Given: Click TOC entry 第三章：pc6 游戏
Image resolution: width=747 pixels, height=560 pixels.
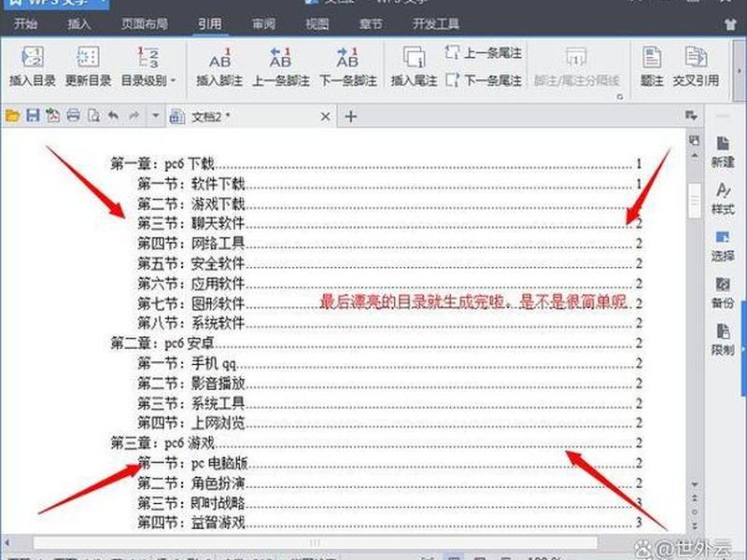Looking at the screenshot, I should [376, 442].
